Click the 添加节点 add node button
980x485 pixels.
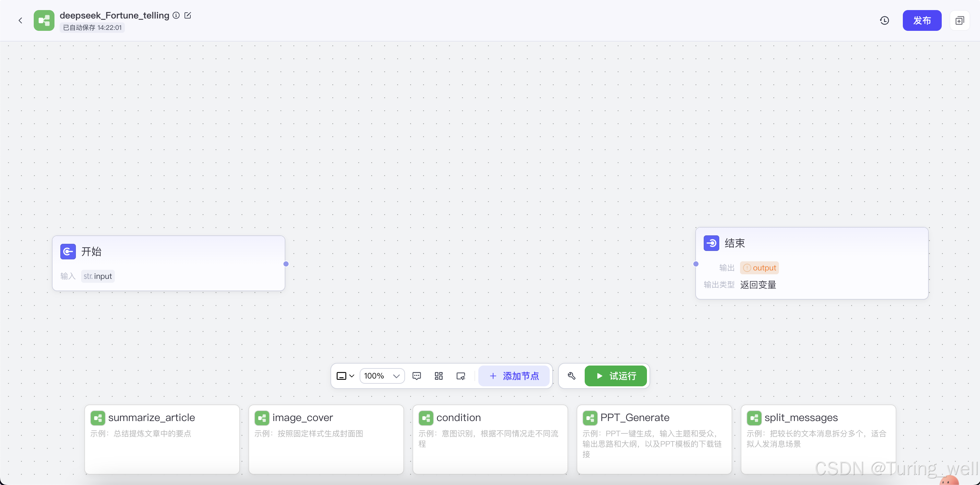(x=514, y=376)
